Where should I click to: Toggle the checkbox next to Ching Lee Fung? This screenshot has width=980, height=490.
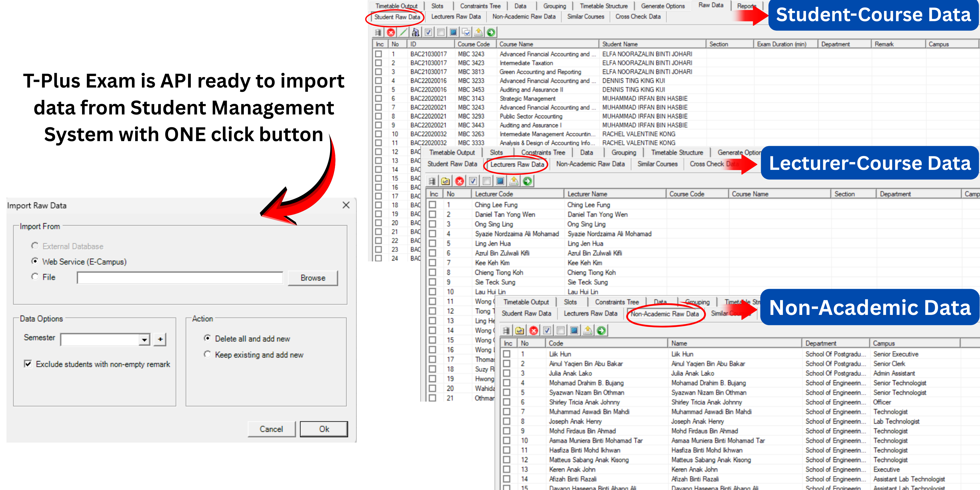click(433, 205)
